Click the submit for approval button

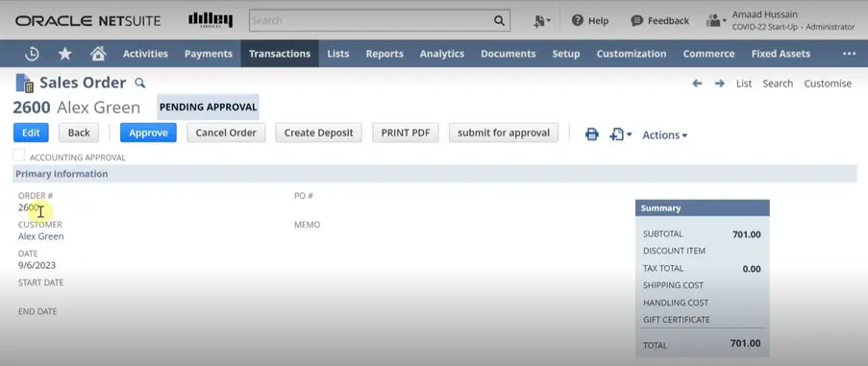pos(504,133)
